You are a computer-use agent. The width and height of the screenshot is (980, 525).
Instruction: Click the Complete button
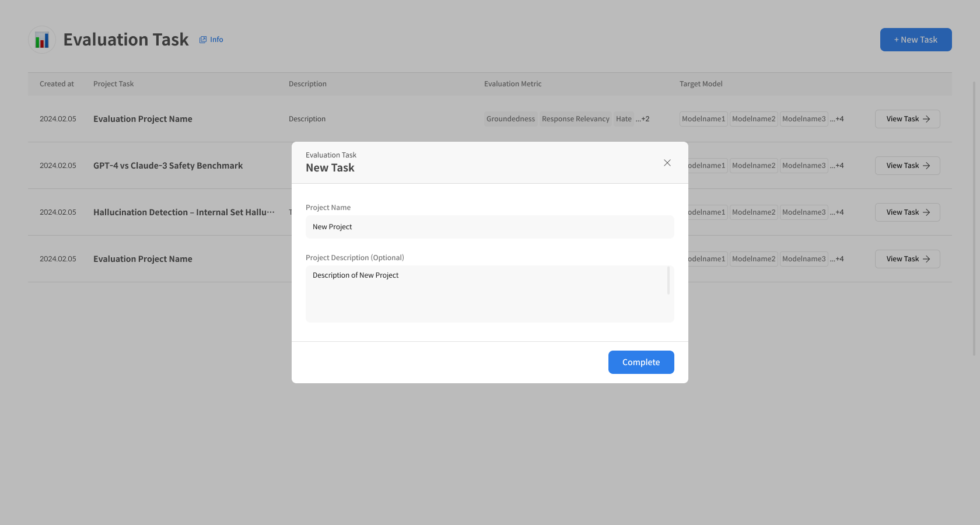(x=640, y=362)
